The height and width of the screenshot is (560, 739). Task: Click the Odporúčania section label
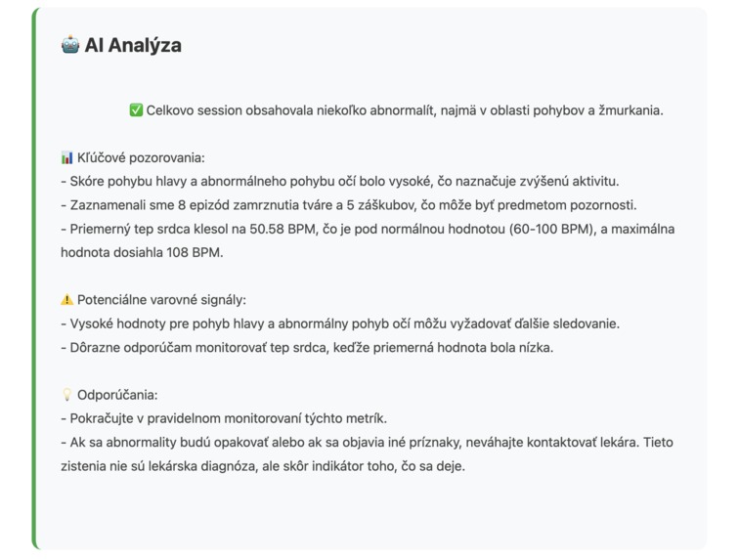[x=117, y=395]
